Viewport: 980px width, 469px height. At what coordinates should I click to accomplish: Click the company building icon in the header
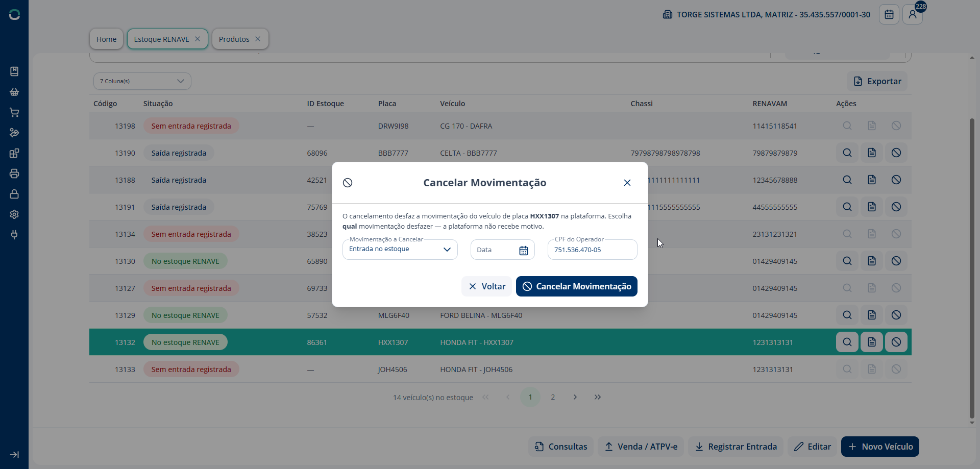(x=668, y=14)
